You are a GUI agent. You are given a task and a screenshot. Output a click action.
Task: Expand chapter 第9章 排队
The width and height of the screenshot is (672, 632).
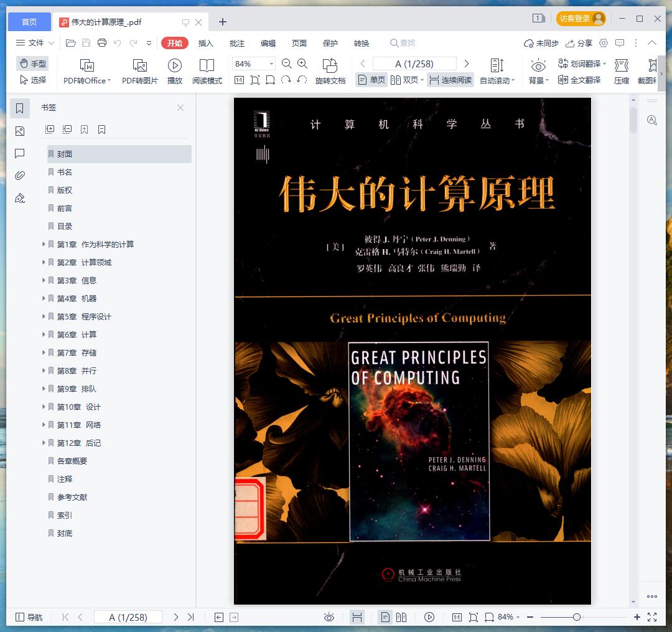44,389
